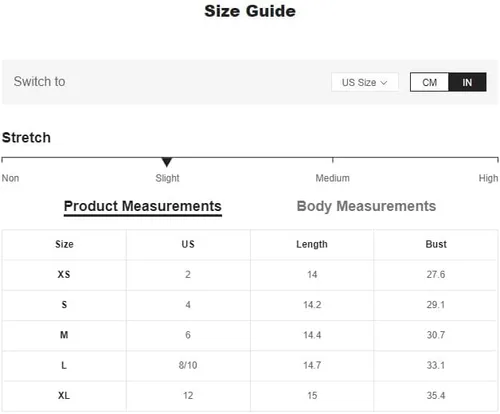Click the 35.4 bust value cell
Screen dimensions: 500x414
(x=436, y=396)
